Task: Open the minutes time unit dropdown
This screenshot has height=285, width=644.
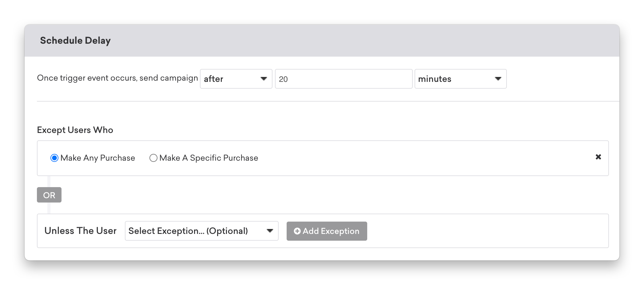Action: (460, 79)
